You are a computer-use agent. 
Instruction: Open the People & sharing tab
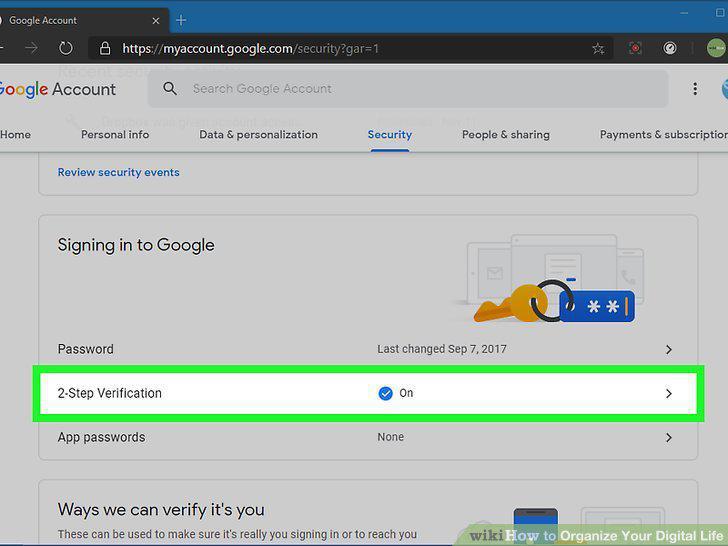click(506, 135)
